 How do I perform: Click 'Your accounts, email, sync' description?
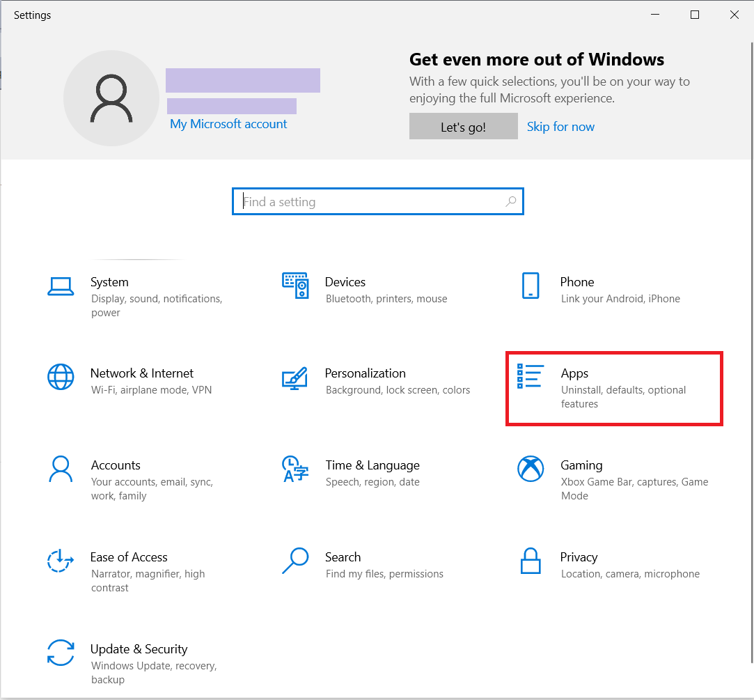152,489
